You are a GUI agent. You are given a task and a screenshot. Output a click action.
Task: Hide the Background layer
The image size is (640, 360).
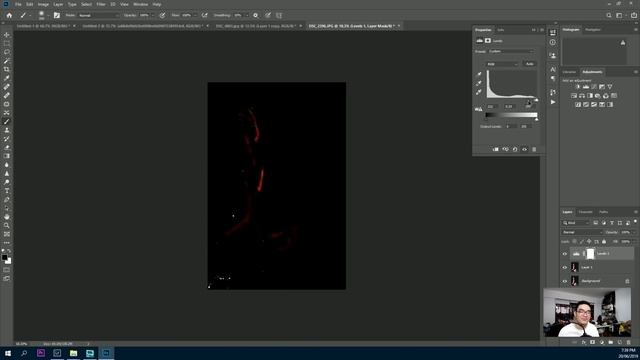565,281
